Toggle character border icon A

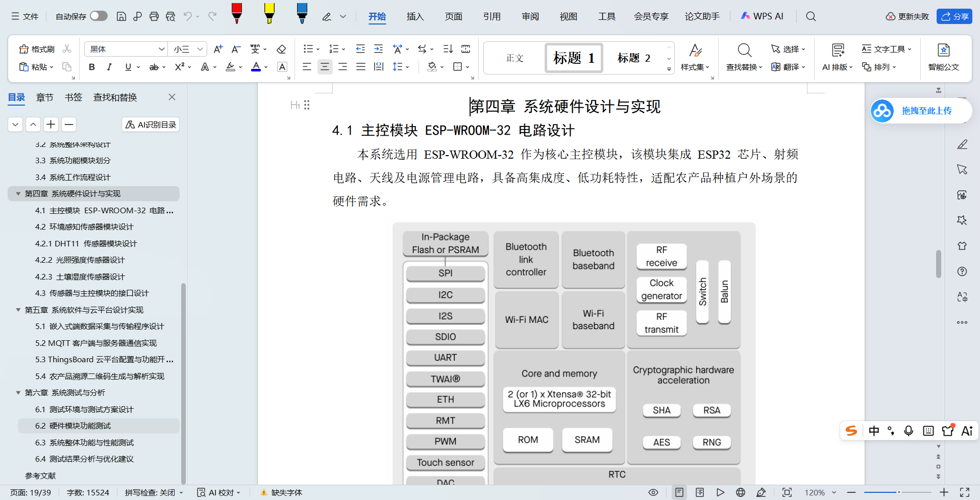282,67
